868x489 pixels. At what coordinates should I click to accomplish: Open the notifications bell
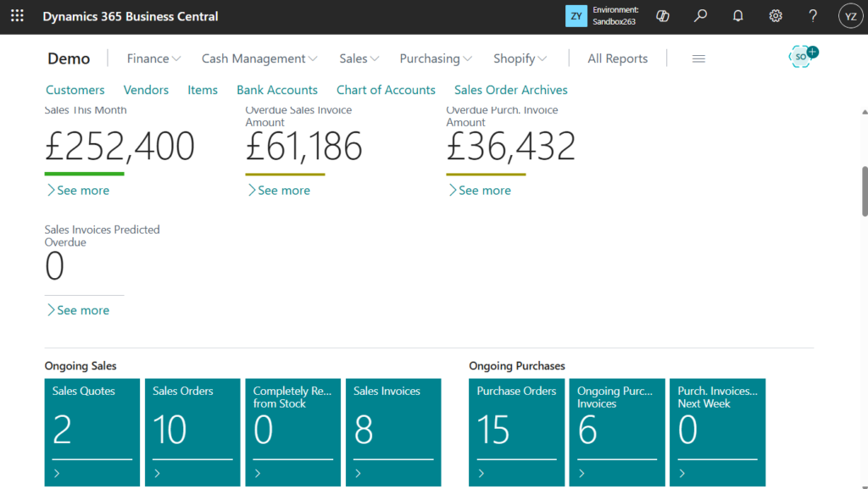tap(737, 16)
